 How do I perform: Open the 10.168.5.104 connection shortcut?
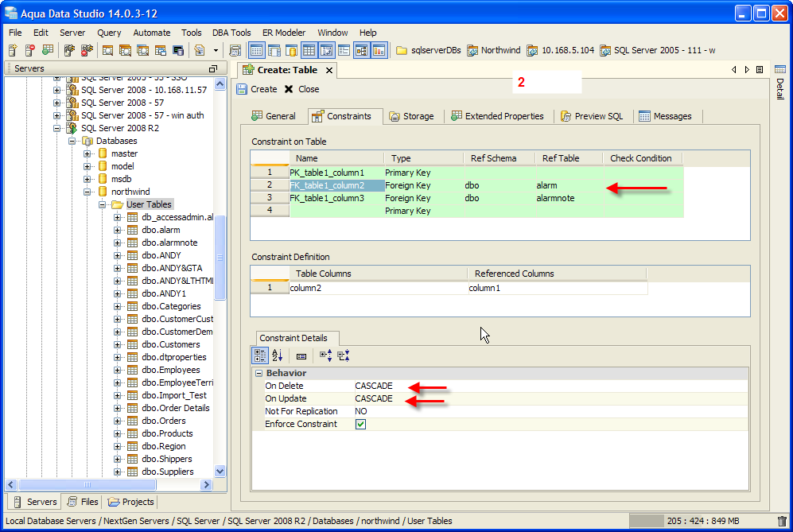tap(561, 50)
